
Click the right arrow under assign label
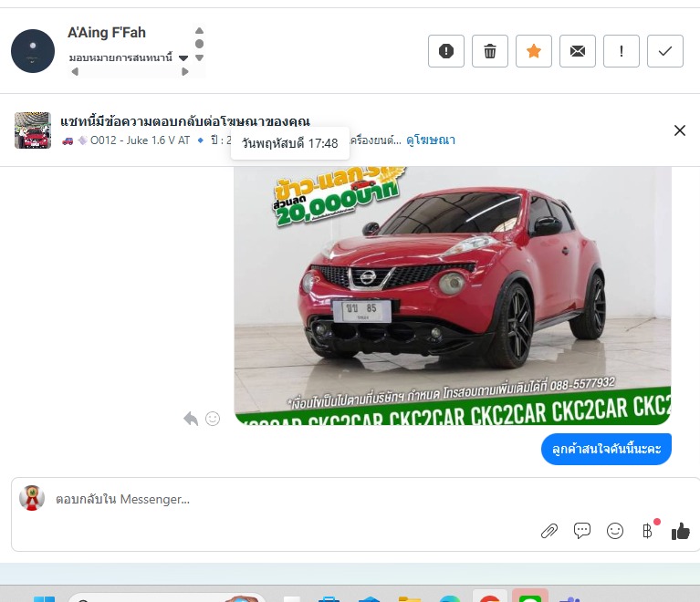pyautogui.click(x=185, y=71)
